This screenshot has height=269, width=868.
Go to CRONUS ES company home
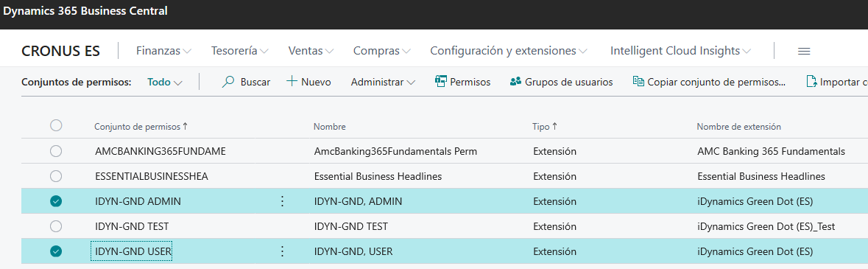pos(61,51)
